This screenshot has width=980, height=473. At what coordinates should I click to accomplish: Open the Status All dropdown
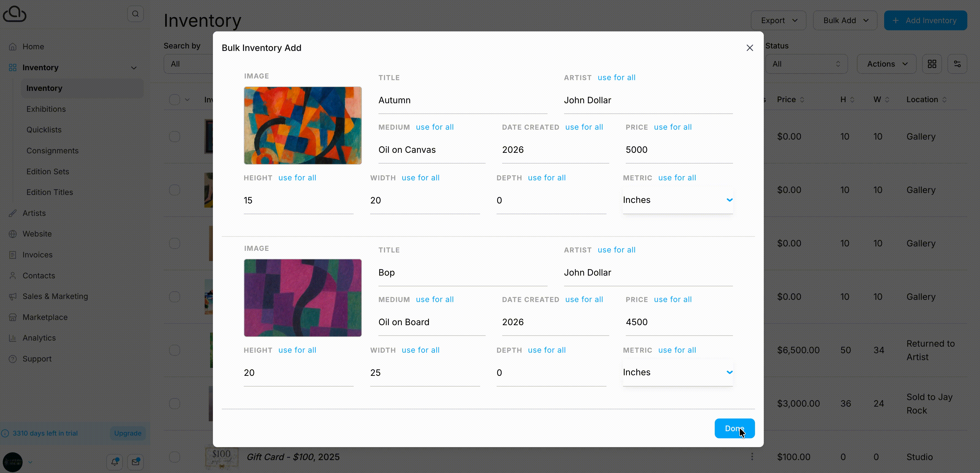(x=806, y=64)
